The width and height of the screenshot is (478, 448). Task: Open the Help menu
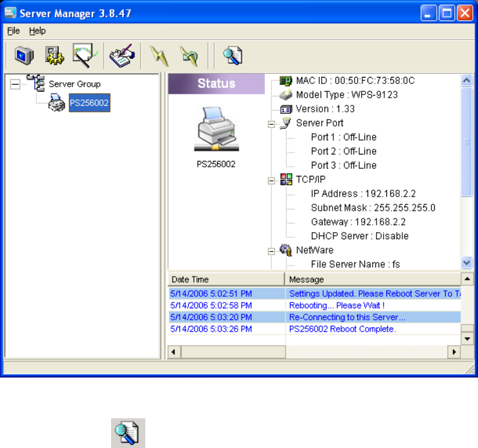click(37, 30)
